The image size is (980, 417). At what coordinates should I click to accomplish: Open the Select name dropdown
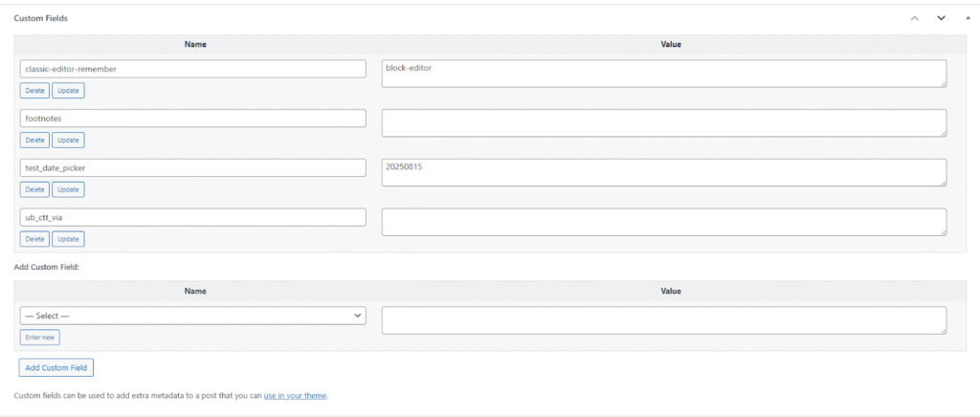coord(192,315)
